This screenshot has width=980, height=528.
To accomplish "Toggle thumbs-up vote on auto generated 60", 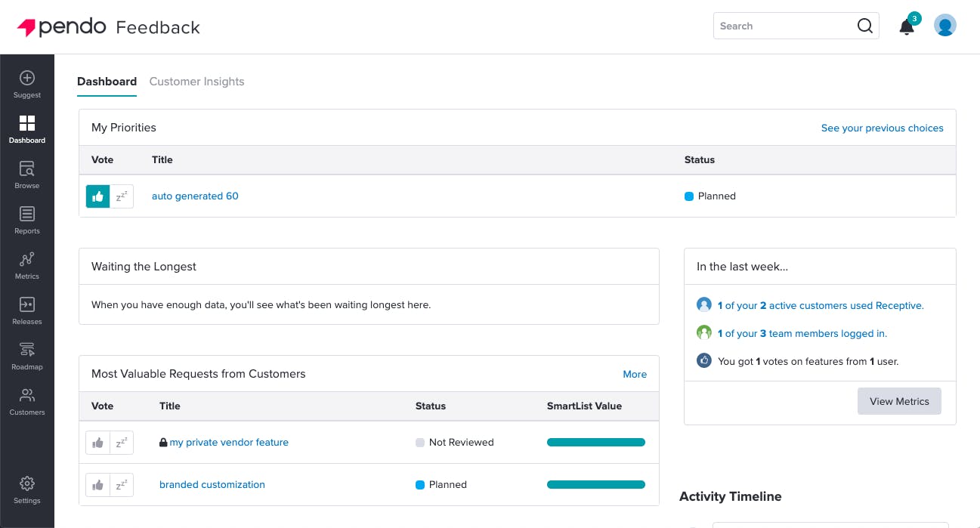I will point(98,196).
